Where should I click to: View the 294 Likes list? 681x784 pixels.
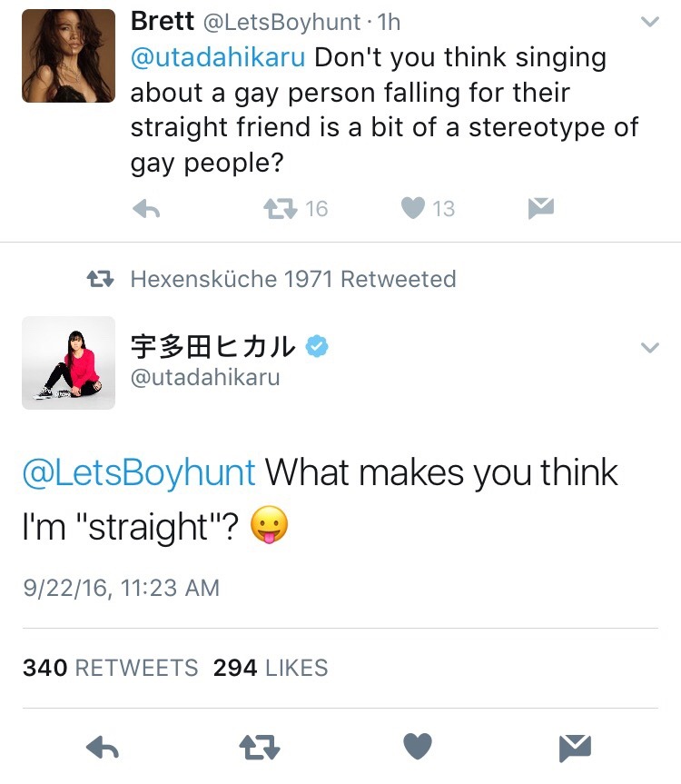(x=271, y=669)
